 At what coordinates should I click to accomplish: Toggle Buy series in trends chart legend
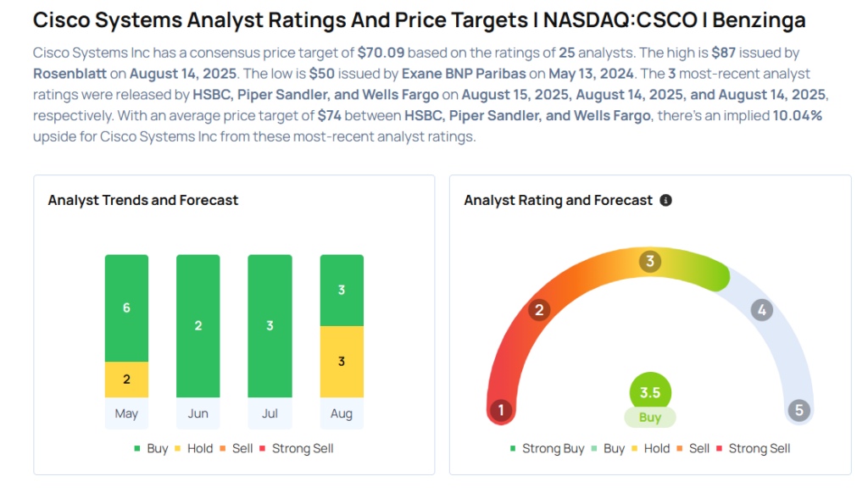(151, 448)
